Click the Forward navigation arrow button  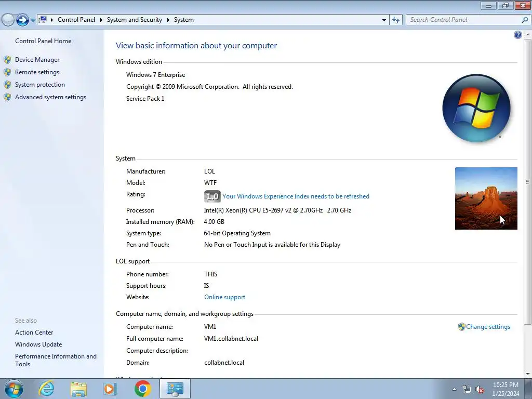click(x=22, y=20)
